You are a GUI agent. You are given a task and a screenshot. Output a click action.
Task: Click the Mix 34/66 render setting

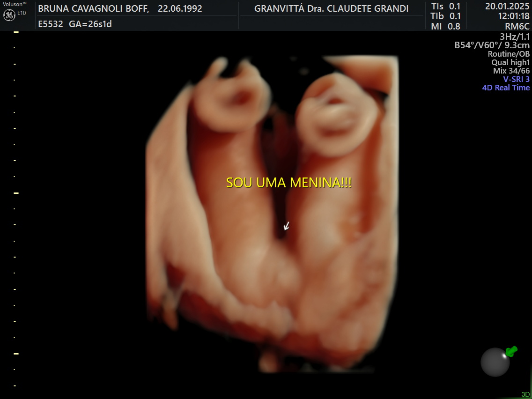click(x=511, y=71)
